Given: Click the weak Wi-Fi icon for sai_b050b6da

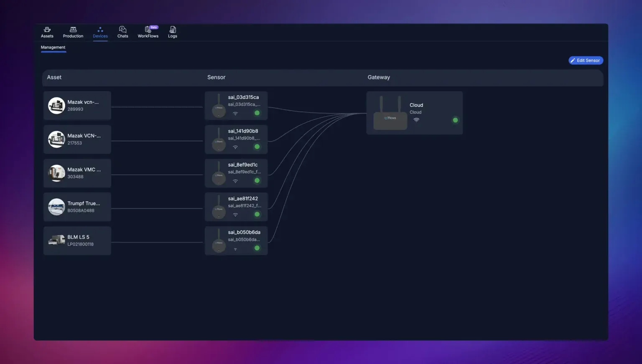Looking at the screenshot, I should click(x=235, y=249).
